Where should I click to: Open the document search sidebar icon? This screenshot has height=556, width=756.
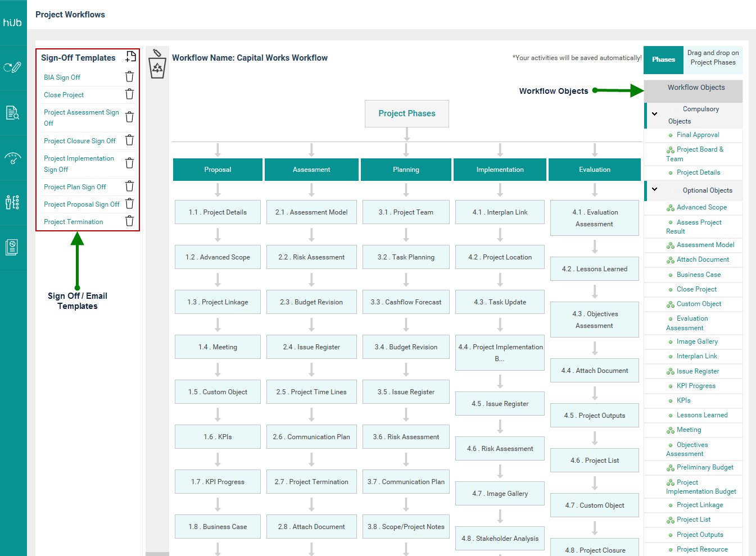[x=12, y=113]
